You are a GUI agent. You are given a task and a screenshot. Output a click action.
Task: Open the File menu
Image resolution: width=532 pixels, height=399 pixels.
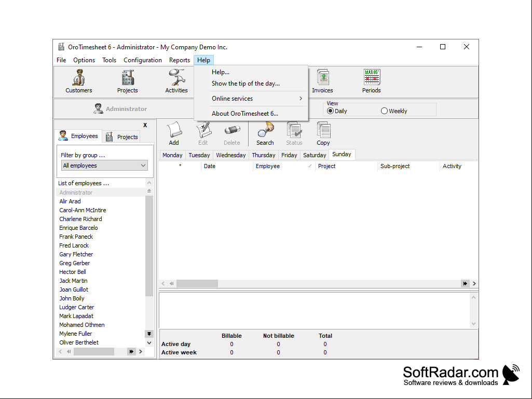click(61, 60)
